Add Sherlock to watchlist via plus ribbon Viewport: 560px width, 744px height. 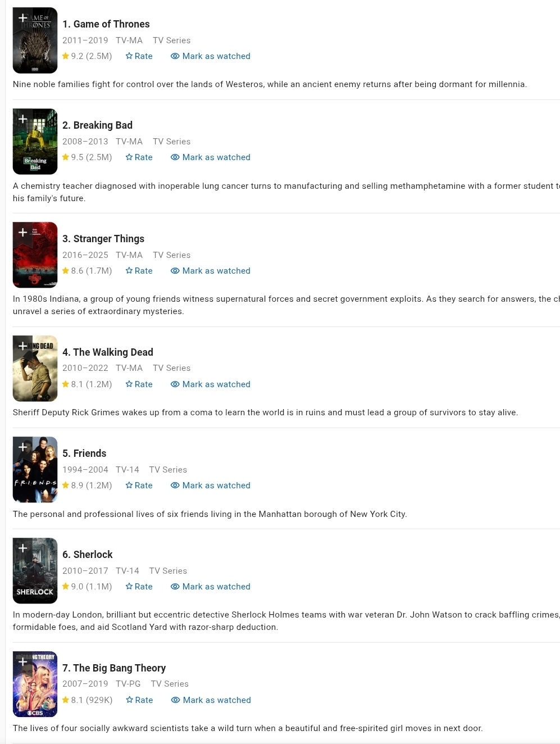coord(22,548)
